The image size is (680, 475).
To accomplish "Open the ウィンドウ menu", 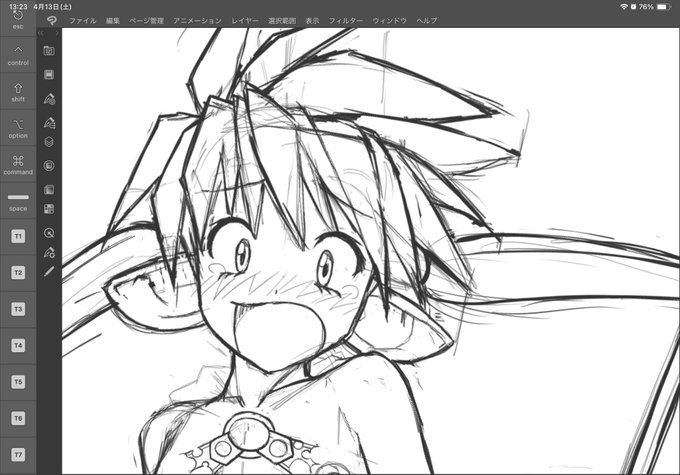I will (x=389, y=20).
